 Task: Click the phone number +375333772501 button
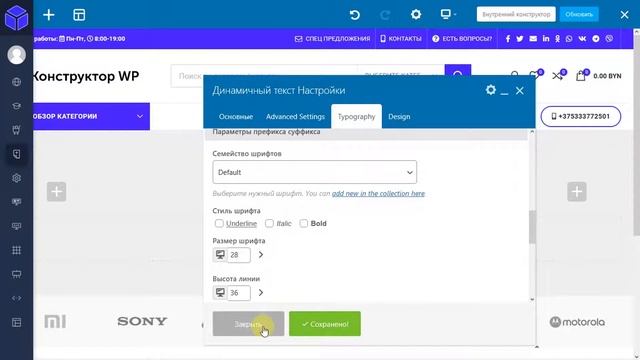581,116
